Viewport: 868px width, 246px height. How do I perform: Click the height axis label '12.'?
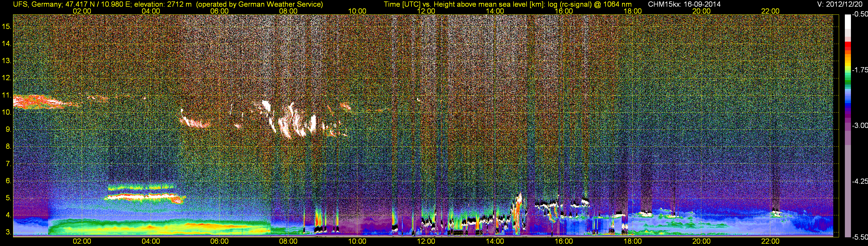tap(7, 78)
